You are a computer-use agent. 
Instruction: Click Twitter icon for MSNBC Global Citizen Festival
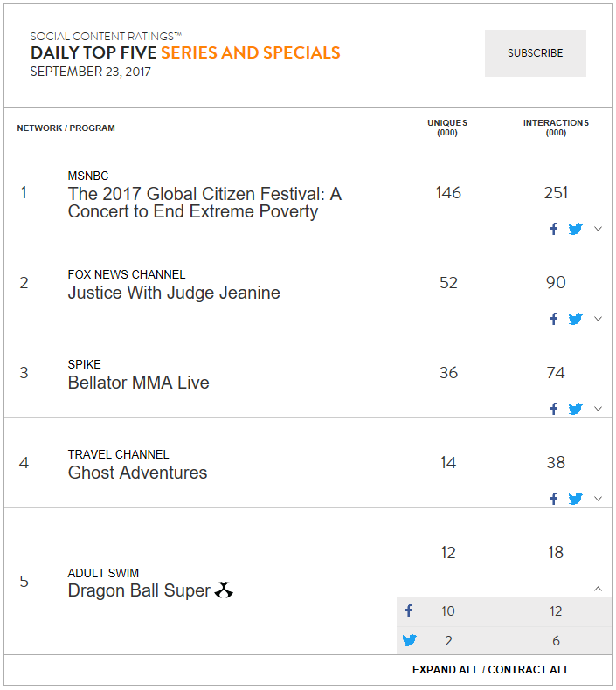tap(575, 229)
